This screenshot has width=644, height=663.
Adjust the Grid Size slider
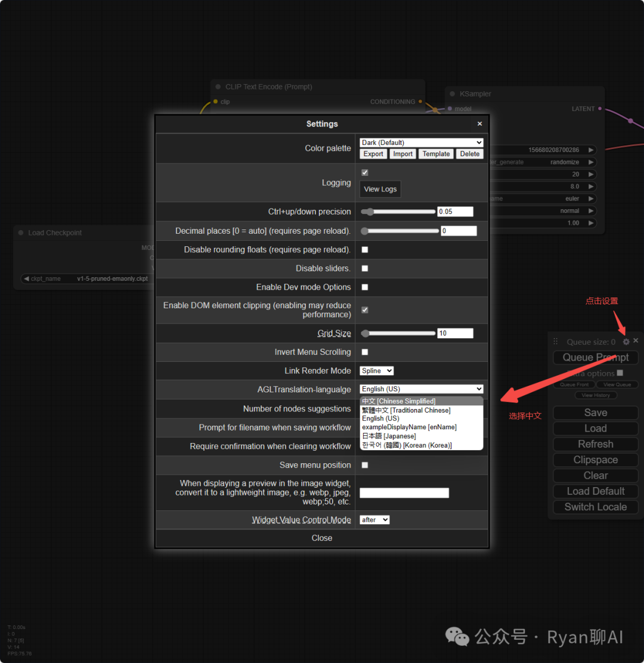(398, 333)
